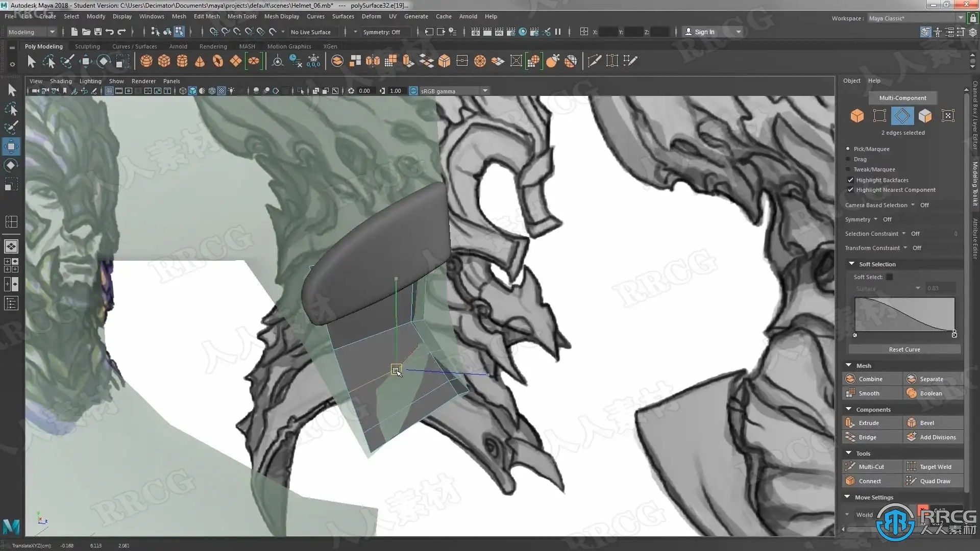Select edge selection mode in Modeling Toolkit

coord(902,116)
